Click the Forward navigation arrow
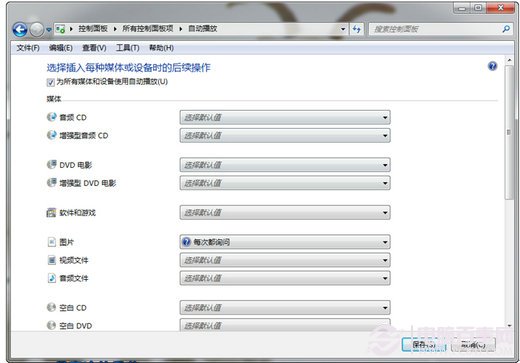 point(37,30)
